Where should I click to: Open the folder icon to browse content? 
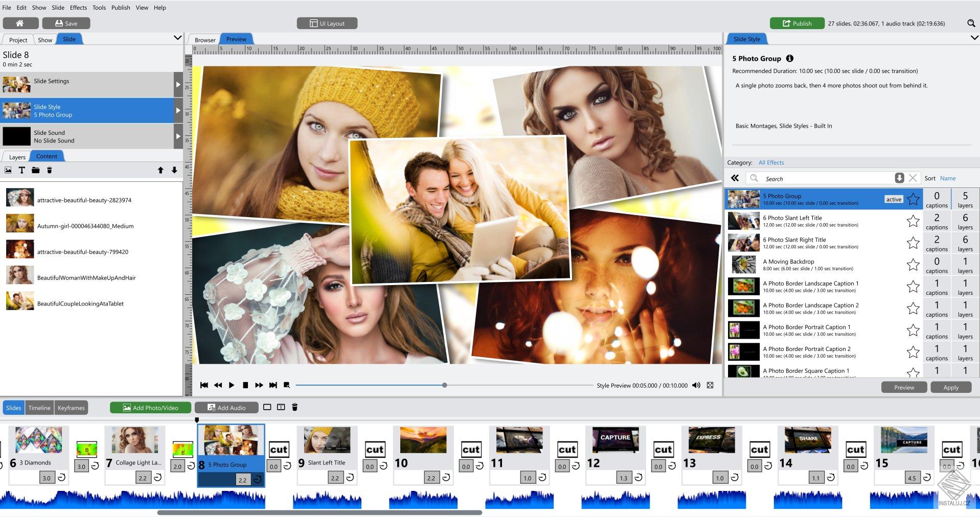click(36, 170)
